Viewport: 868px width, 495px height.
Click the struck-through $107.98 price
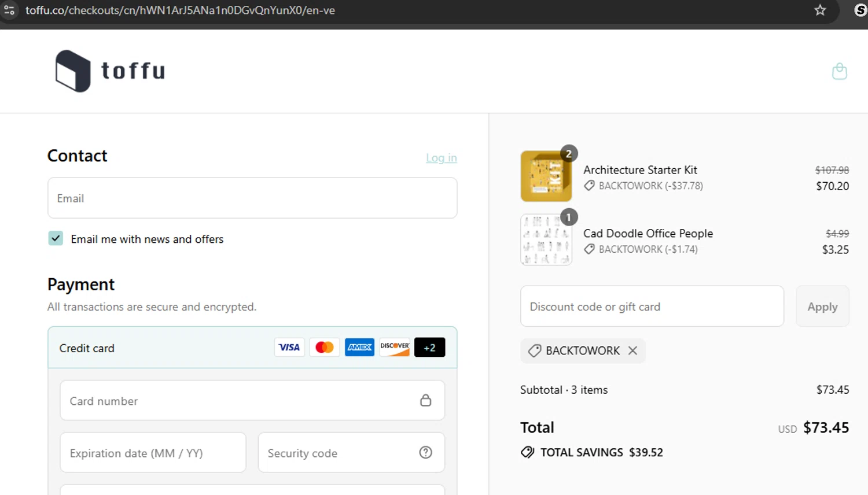pos(832,170)
